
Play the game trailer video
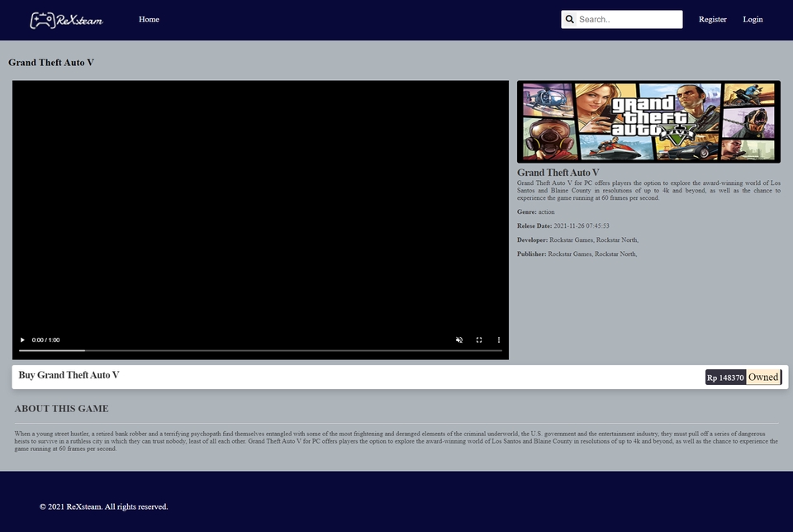pyautogui.click(x=22, y=340)
